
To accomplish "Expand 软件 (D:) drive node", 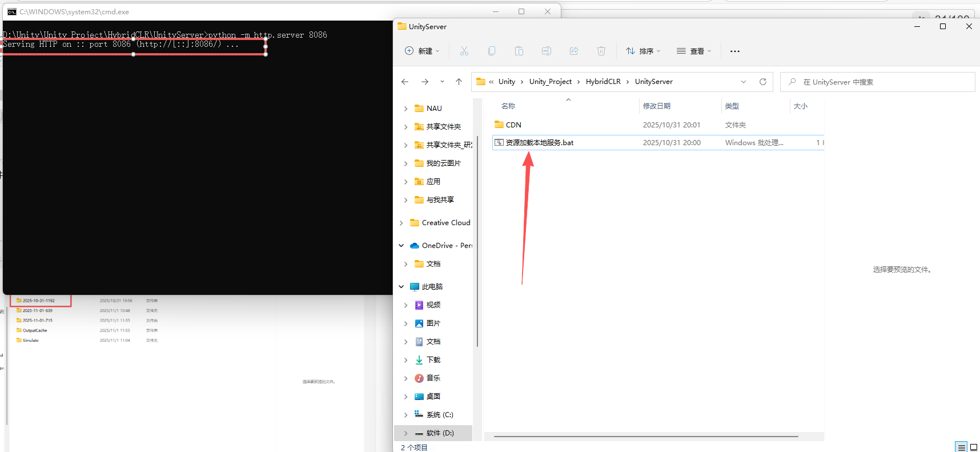I will (405, 433).
